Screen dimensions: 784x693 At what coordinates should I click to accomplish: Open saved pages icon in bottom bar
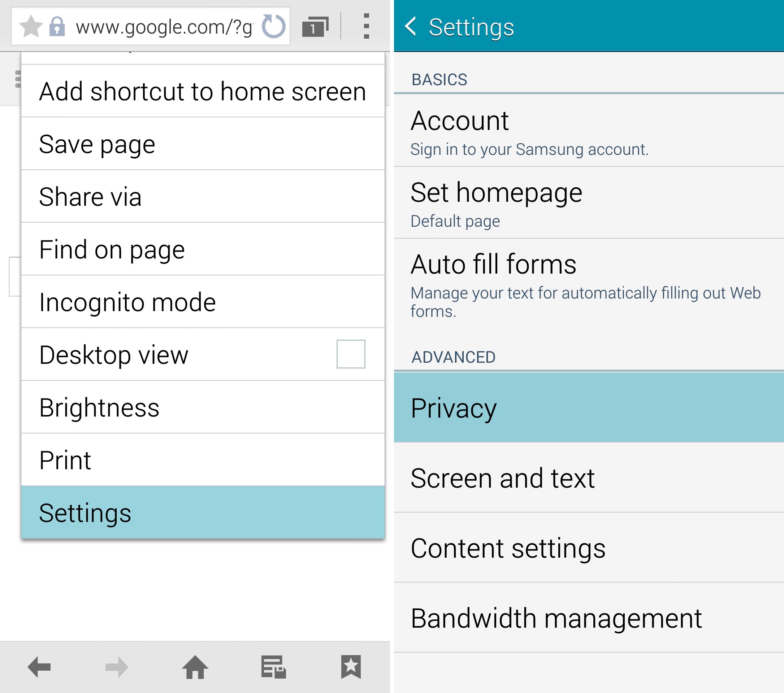coord(273,667)
